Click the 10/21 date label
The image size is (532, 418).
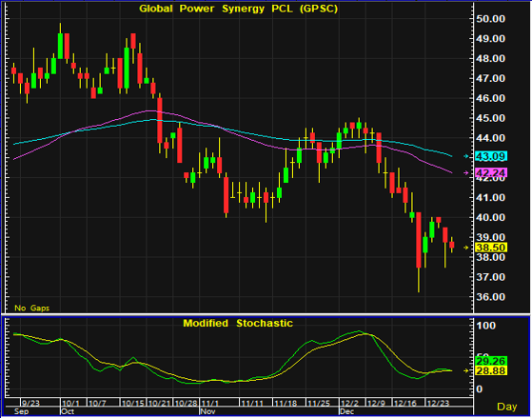160,403
